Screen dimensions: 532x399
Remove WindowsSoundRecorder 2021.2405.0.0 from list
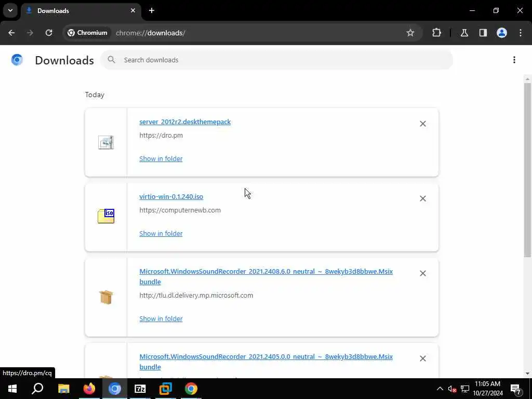pos(422,358)
